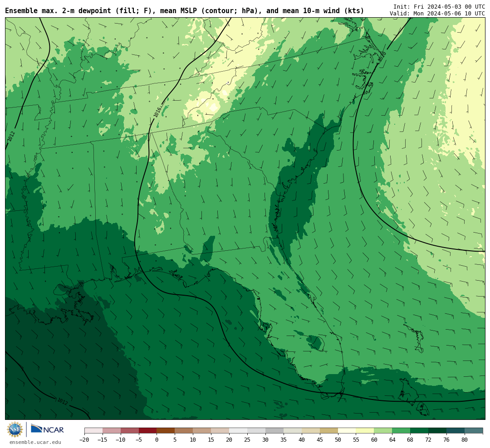Pick the dark red -5 to 0 swatch
This screenshot has width=490, height=448.
[x=148, y=430]
